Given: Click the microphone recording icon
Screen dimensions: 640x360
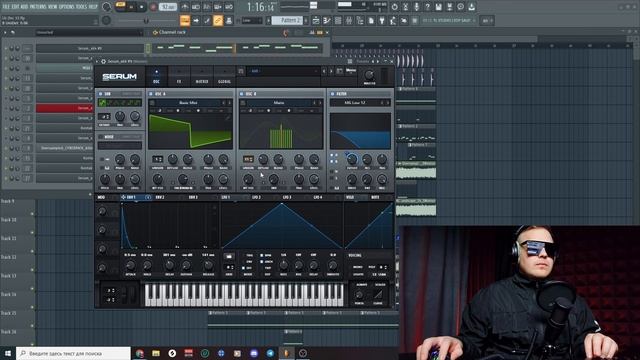Looking at the screenshot, I should click(416, 7).
